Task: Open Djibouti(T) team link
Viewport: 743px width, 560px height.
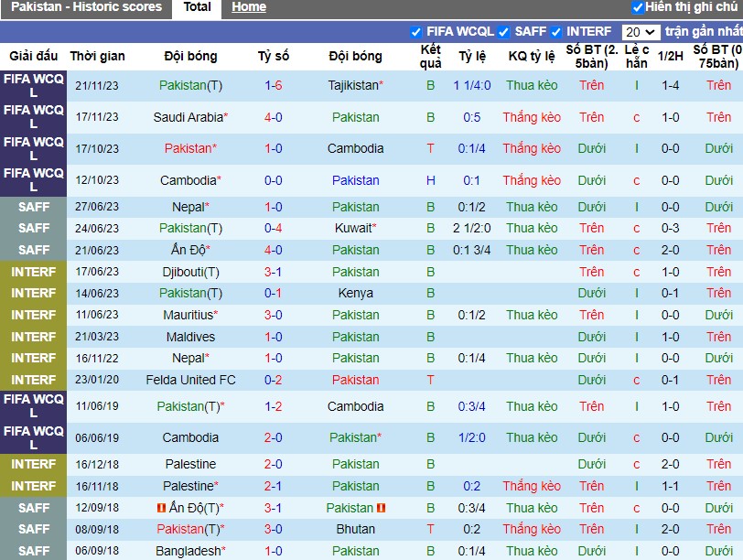Action: [x=190, y=272]
